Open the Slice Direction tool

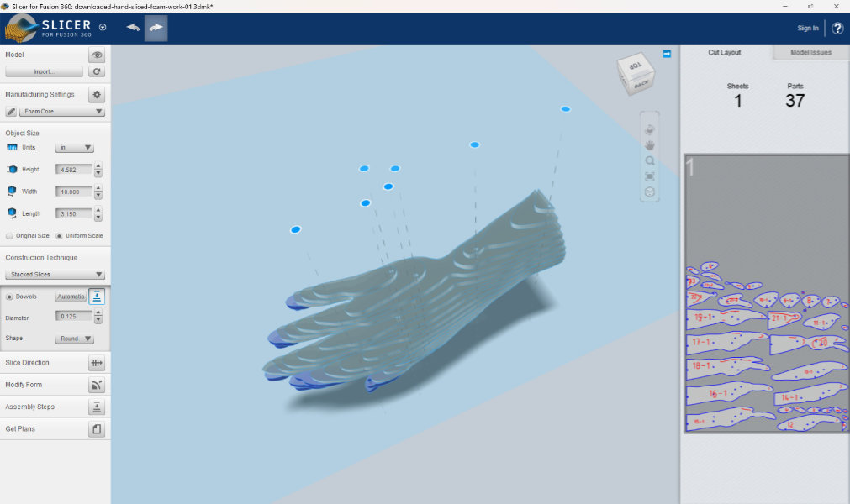[x=97, y=363]
